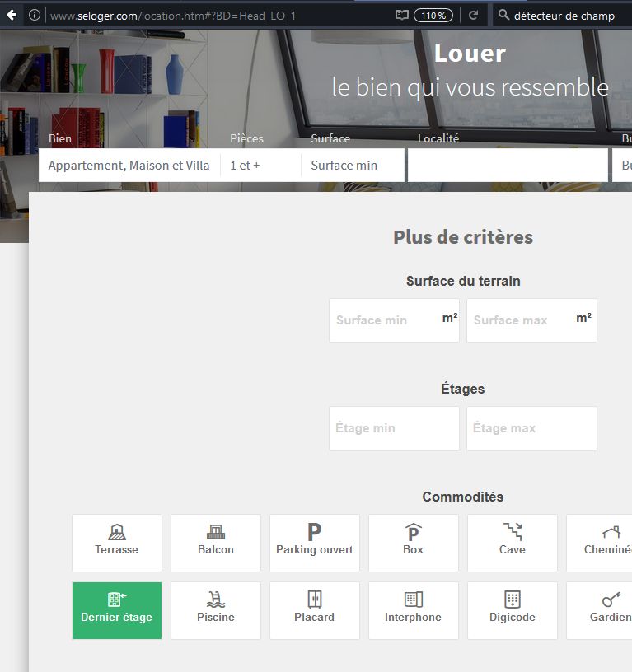Enable the Balcon amenity

pyautogui.click(x=216, y=543)
